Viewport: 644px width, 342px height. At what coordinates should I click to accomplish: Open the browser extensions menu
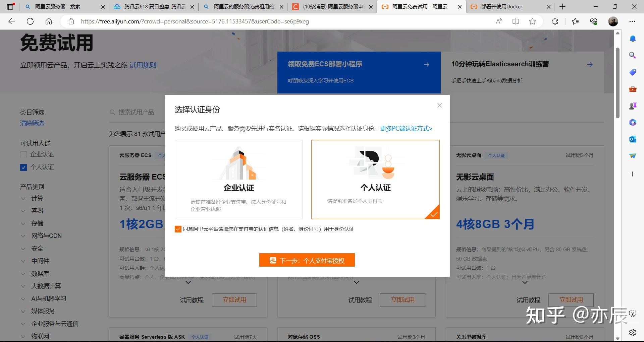coord(555,21)
